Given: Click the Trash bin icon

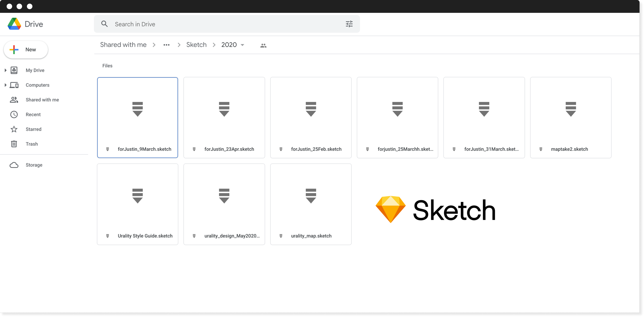Looking at the screenshot, I should click(14, 144).
